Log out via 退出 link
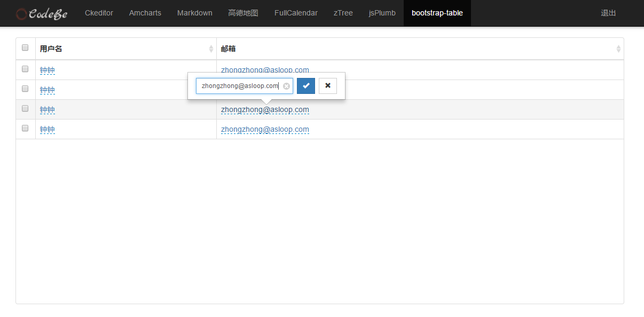This screenshot has width=644, height=317. click(x=608, y=13)
